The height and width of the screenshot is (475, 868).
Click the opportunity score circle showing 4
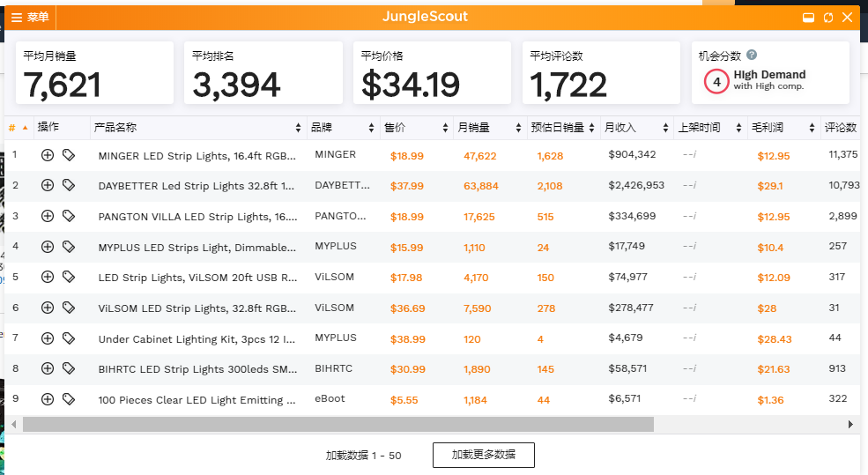pos(716,82)
